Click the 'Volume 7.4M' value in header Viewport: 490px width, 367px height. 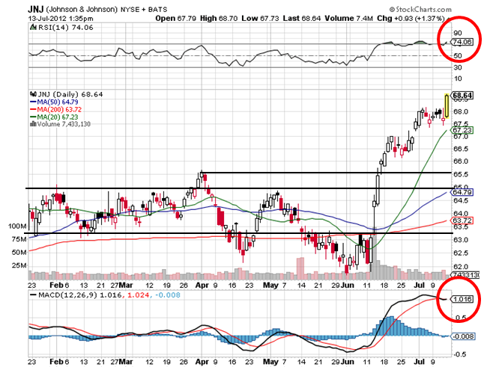[349, 18]
